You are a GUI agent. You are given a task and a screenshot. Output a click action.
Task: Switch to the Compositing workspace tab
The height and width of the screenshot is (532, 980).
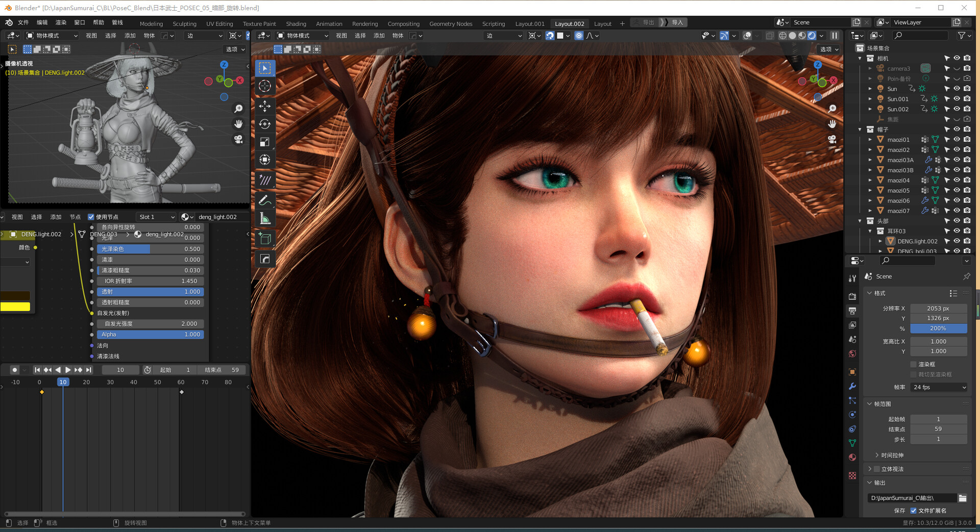tap(403, 23)
